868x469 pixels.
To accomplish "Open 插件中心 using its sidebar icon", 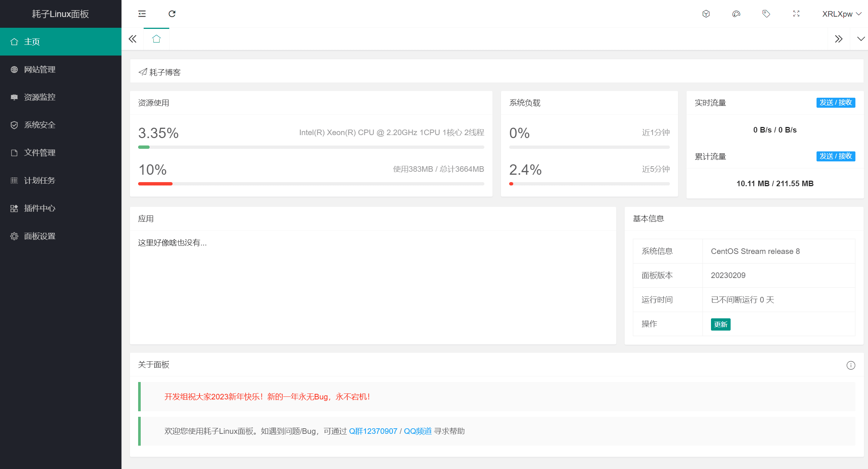I will [x=14, y=208].
